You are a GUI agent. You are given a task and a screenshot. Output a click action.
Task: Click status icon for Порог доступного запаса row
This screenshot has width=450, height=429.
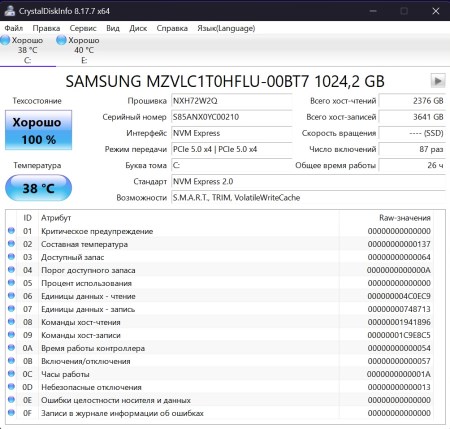[11, 270]
